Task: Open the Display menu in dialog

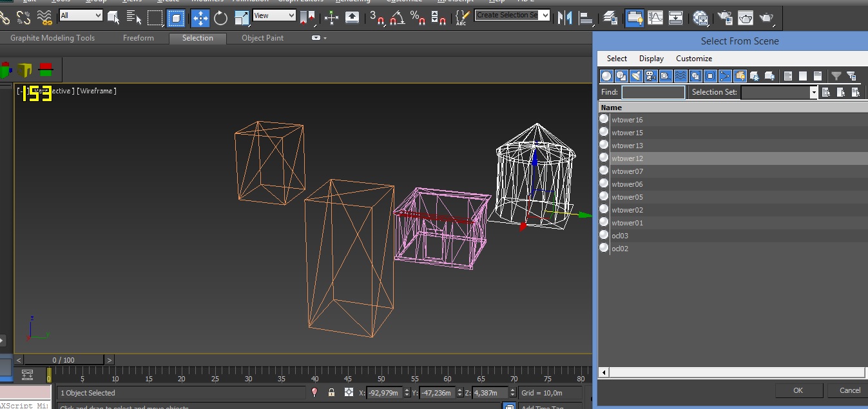Action: pos(651,59)
